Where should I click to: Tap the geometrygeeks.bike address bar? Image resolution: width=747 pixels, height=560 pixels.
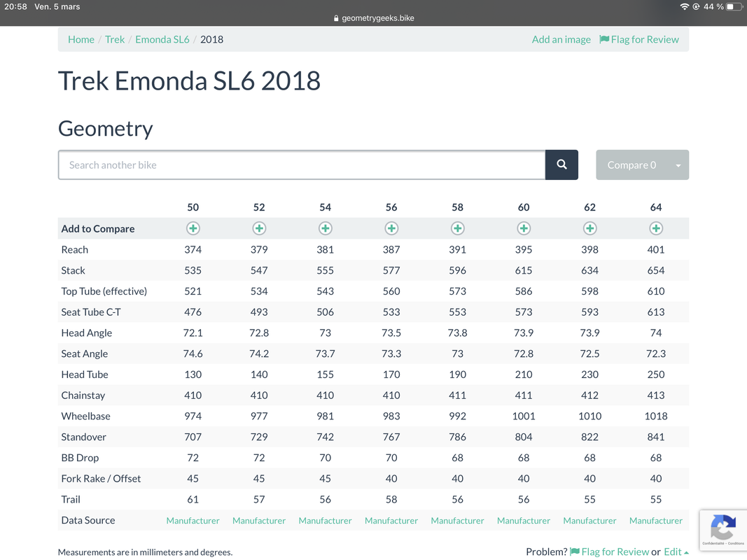click(x=374, y=18)
